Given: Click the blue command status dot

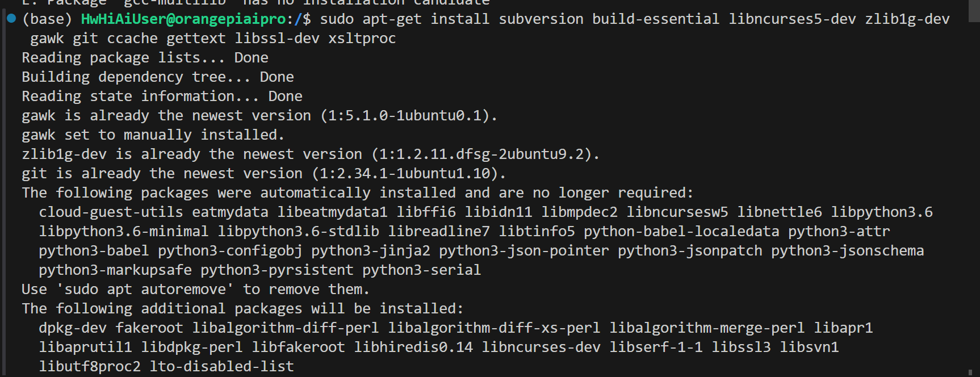Looking at the screenshot, I should tap(11, 18).
